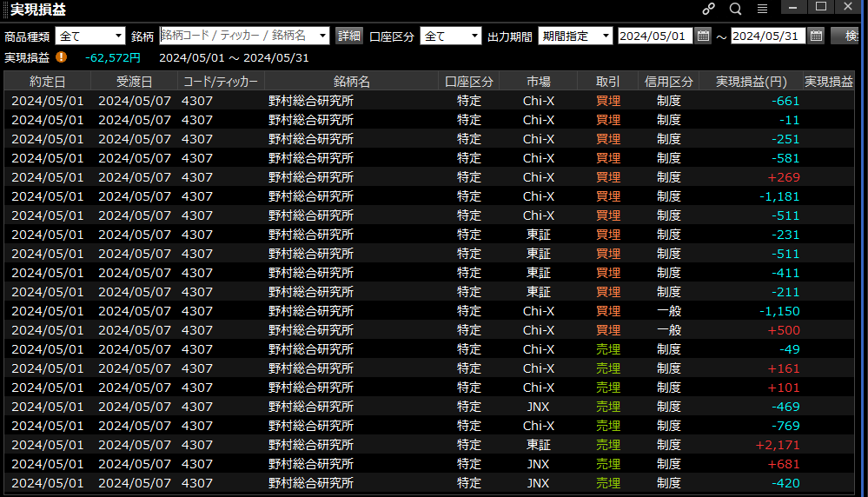Open calendar picker for end date
The image size is (868, 497).
[x=816, y=36]
